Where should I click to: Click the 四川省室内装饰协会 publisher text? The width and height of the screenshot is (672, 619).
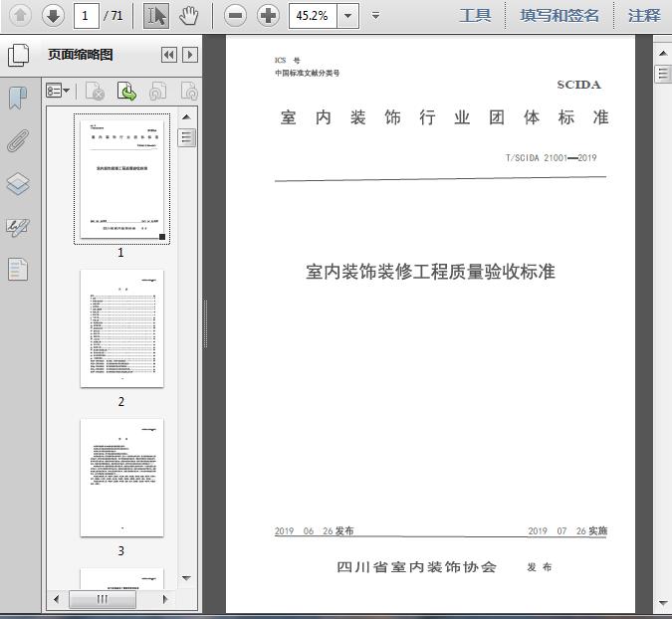[x=416, y=566]
